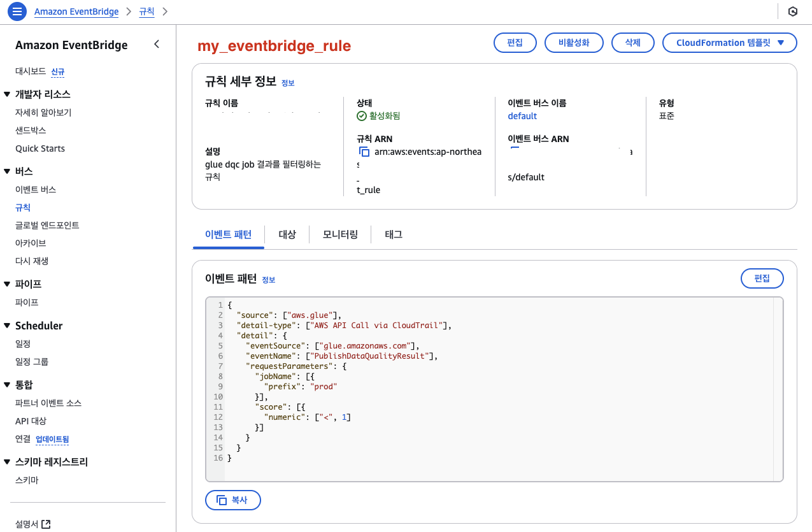This screenshot has height=532, width=812.
Task: Open 스키마 in sidebar
Action: click(27, 480)
